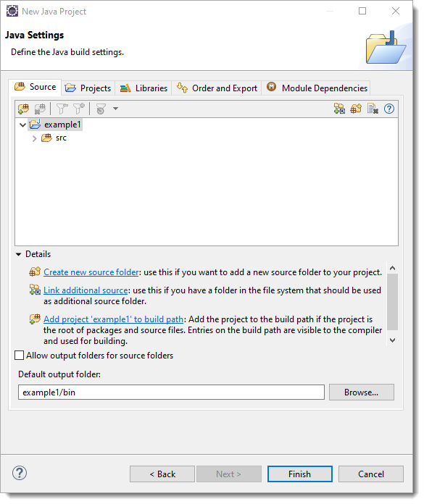Switch to the Libraries tab

(144, 88)
